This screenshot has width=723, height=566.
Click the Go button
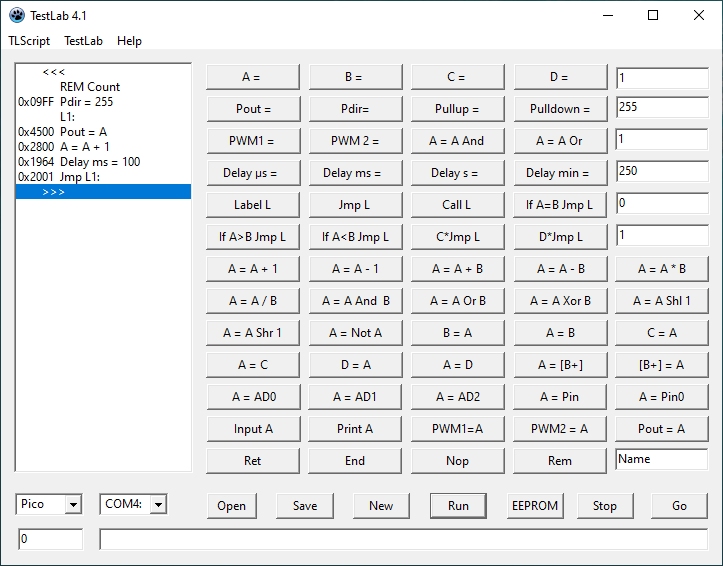(679, 505)
